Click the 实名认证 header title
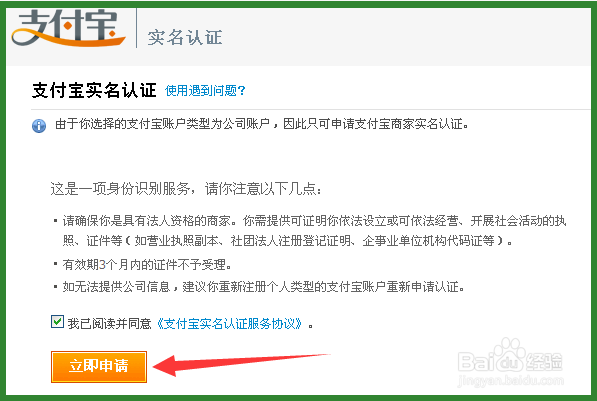Screen dimensions: 597x401 pos(185,37)
